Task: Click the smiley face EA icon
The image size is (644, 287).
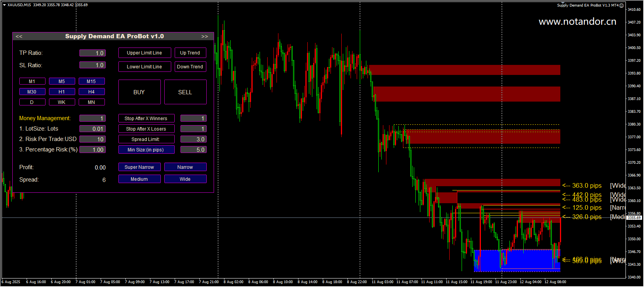Action: pos(622,5)
